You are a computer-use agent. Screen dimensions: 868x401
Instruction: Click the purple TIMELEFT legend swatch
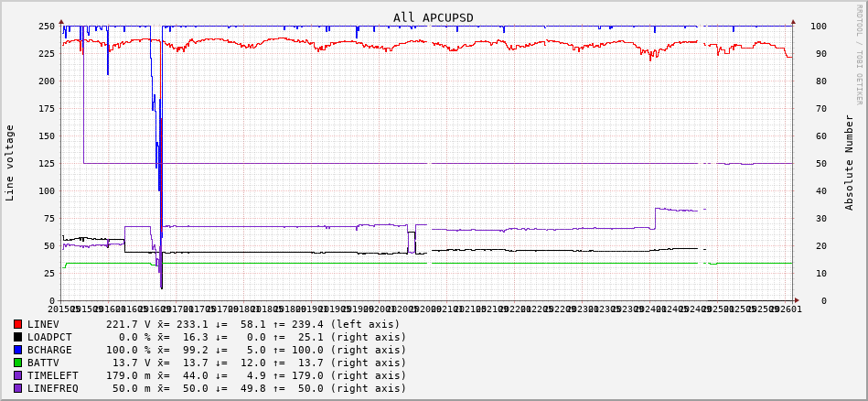(x=17, y=375)
